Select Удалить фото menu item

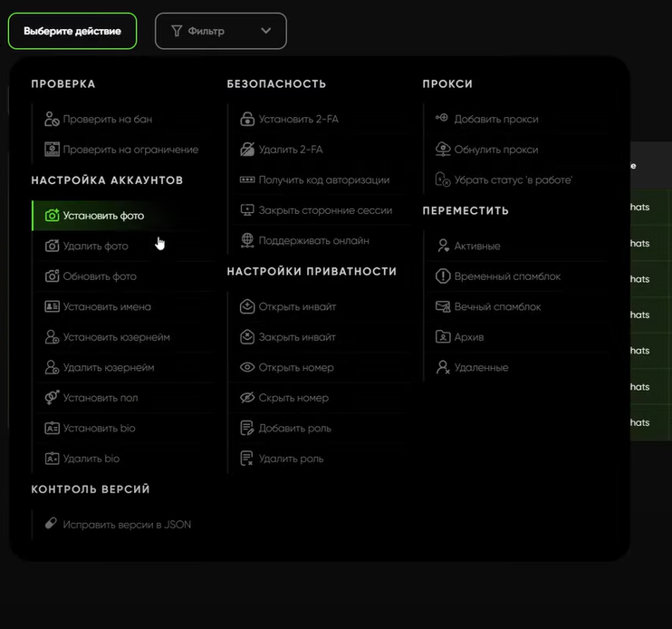coord(95,247)
